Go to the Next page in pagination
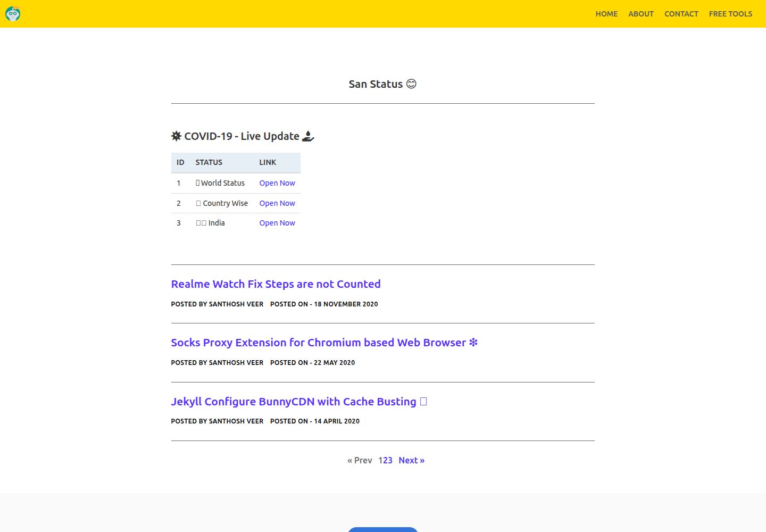Screen dimensions: 766x532 (x=411, y=460)
